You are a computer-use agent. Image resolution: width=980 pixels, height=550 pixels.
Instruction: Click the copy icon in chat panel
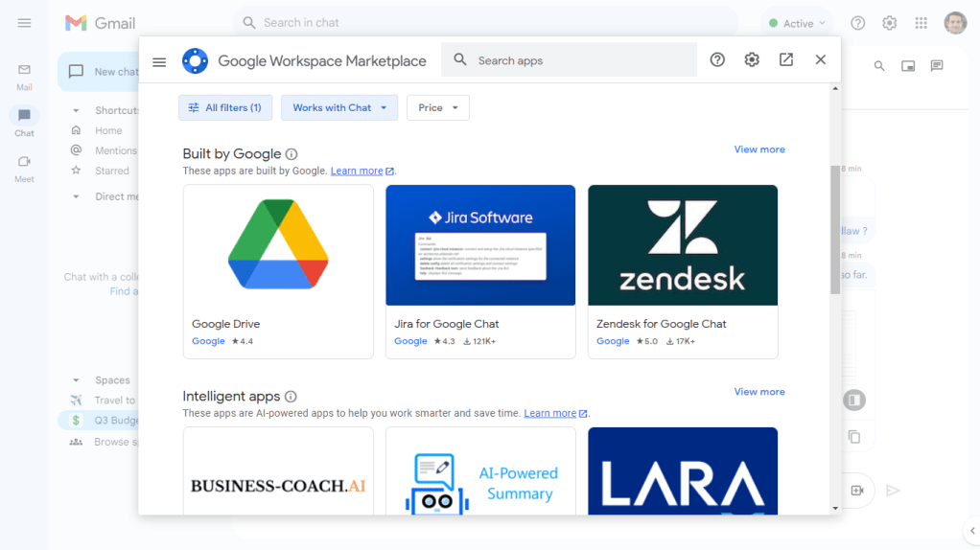coord(854,436)
